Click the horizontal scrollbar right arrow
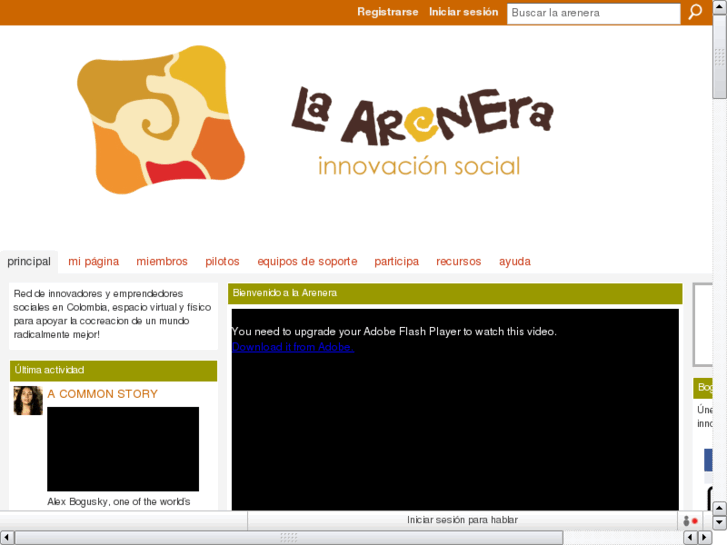The width and height of the screenshot is (727, 545). [705, 538]
